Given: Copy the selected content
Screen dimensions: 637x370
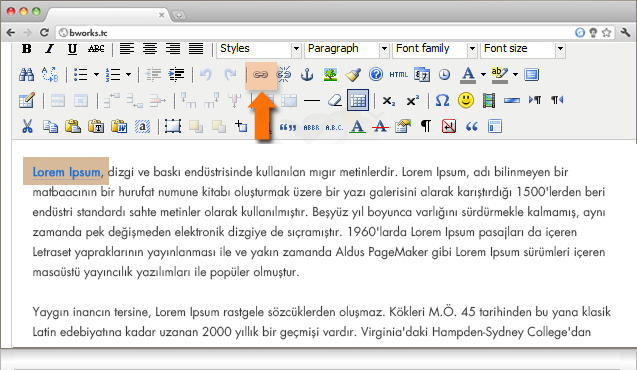Looking at the screenshot, I should (x=50, y=126).
